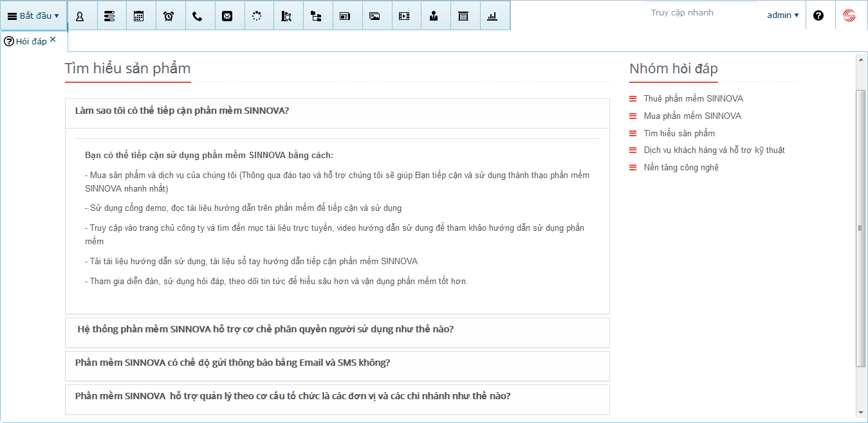Click the answer line starting "Tham gia diễn đàn"
The width and height of the screenshot is (868, 423).
277,282
